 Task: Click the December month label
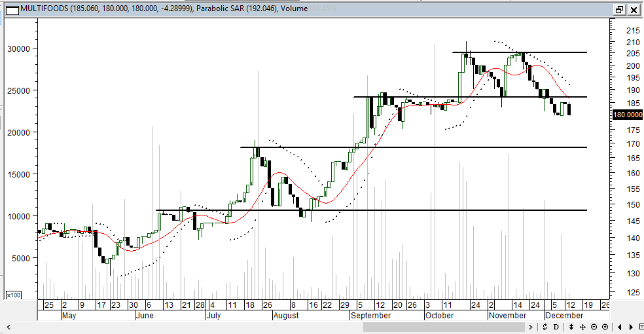point(564,316)
